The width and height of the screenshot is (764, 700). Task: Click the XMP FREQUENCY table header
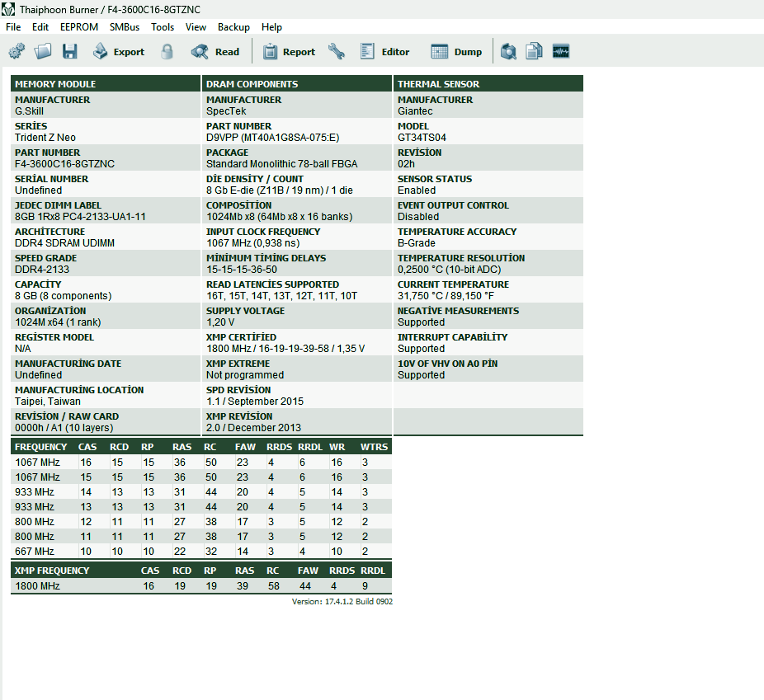[52, 571]
